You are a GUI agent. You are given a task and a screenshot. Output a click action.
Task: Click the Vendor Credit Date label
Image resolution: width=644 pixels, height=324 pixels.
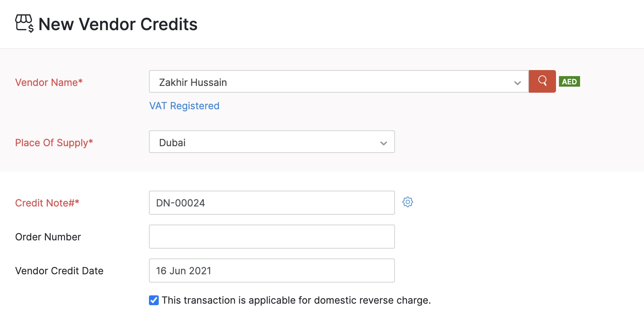click(x=59, y=271)
